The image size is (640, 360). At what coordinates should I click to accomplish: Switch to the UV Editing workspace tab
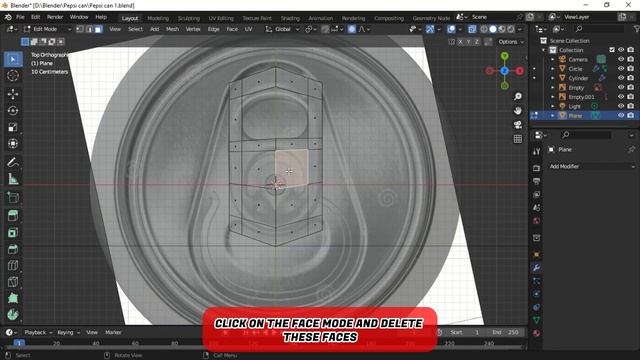click(221, 18)
